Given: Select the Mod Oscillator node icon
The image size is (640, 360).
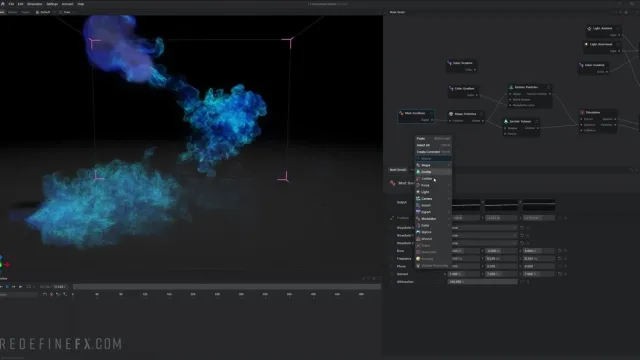Looking at the screenshot, I should (x=402, y=113).
